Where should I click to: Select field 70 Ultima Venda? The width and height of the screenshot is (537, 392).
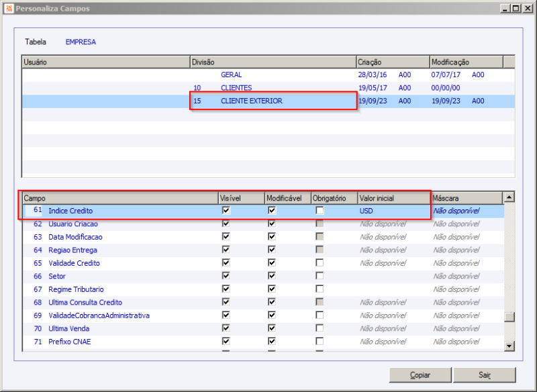[263, 328]
